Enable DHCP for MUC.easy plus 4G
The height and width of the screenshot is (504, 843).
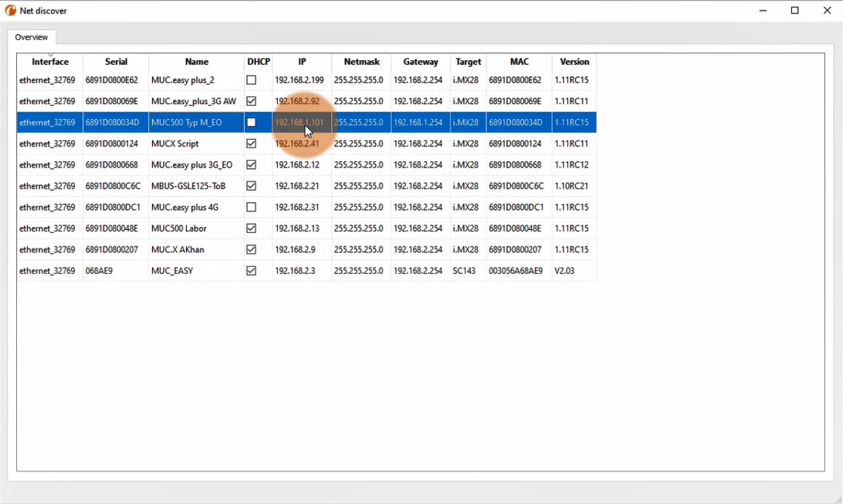click(251, 207)
